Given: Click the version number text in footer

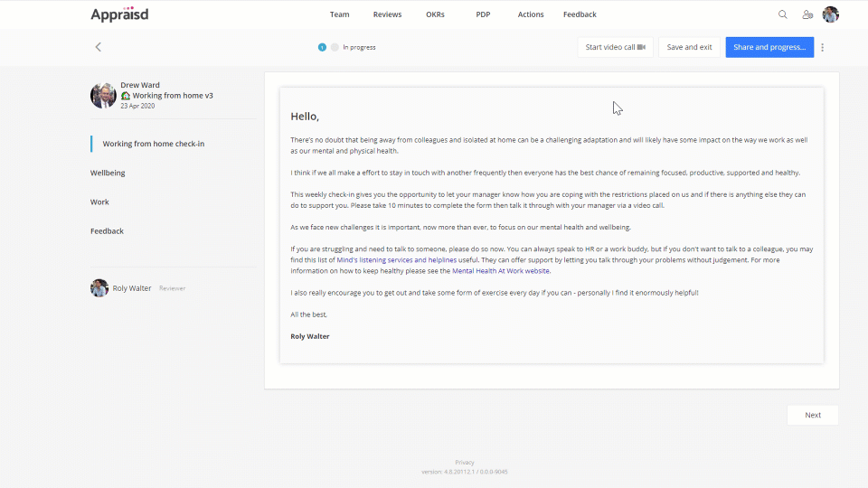Looking at the screenshot, I should pyautogui.click(x=465, y=472).
